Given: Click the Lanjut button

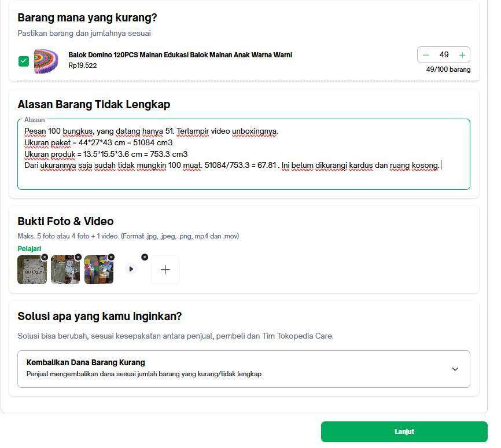Looking at the screenshot, I should click(x=404, y=432).
